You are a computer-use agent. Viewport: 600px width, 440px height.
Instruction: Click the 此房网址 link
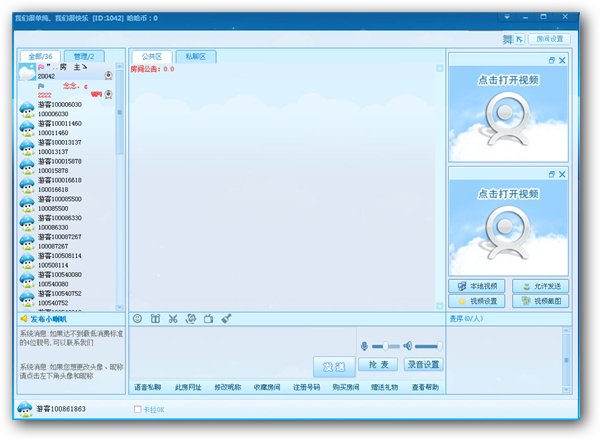pos(188,387)
